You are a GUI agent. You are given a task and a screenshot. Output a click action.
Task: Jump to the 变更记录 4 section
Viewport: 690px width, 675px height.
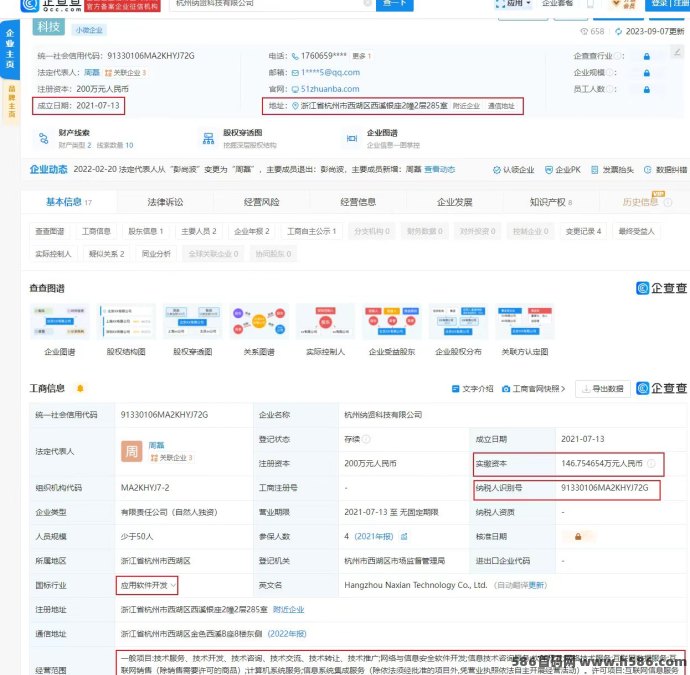pos(583,231)
